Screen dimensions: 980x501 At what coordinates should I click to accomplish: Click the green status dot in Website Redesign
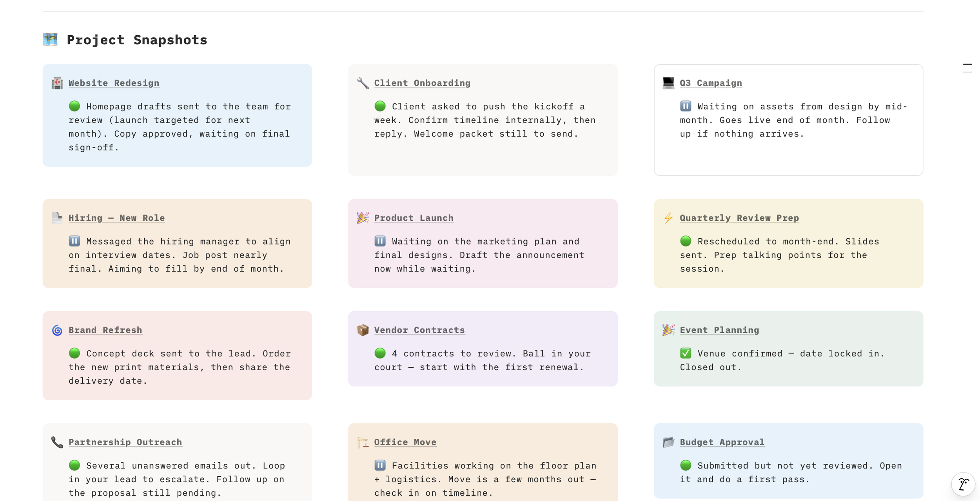click(x=74, y=106)
